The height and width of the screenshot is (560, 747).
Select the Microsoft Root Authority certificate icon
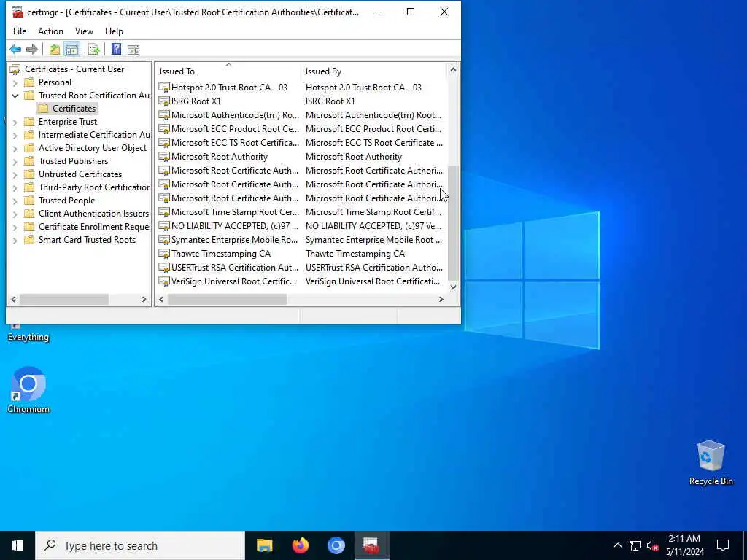point(164,157)
